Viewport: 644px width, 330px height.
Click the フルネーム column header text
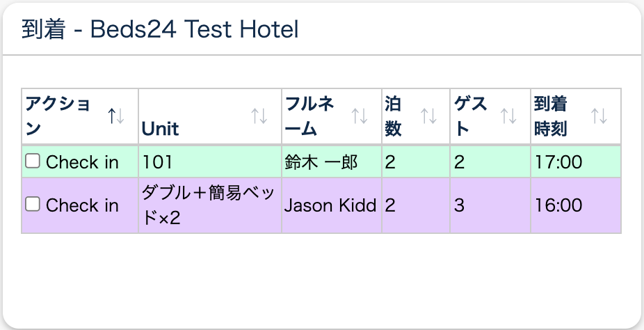click(310, 116)
